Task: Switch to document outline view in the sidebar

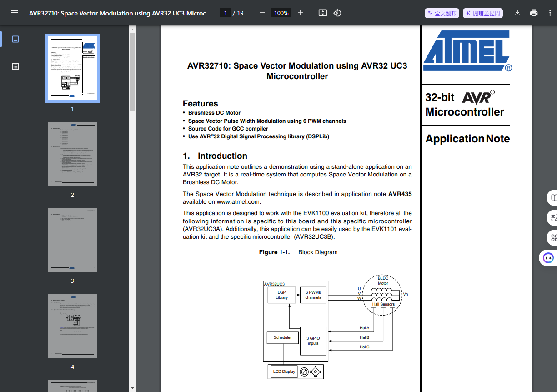Action: 15,66
